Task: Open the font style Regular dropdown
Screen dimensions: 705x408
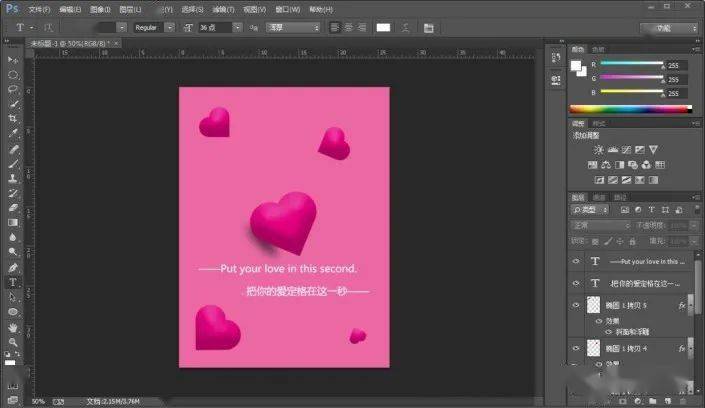Action: click(154, 27)
